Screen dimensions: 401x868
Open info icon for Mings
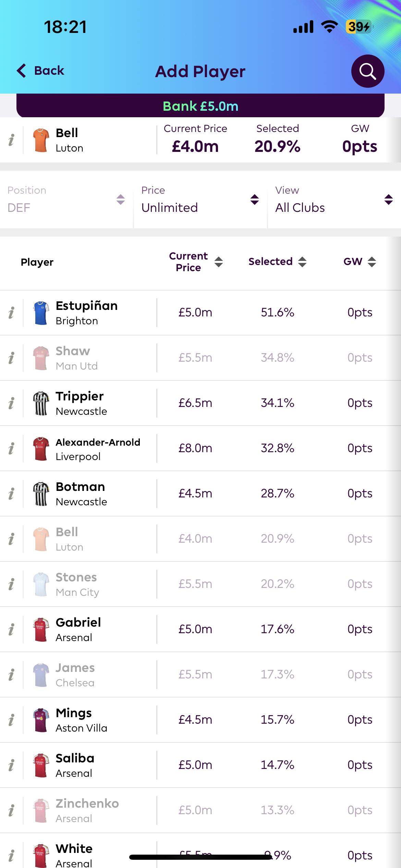point(11,720)
